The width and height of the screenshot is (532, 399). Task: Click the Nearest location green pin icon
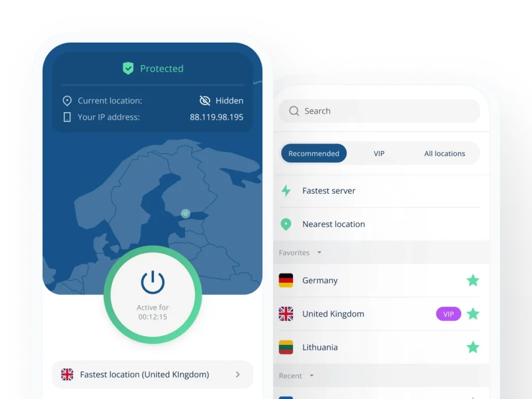click(x=286, y=224)
